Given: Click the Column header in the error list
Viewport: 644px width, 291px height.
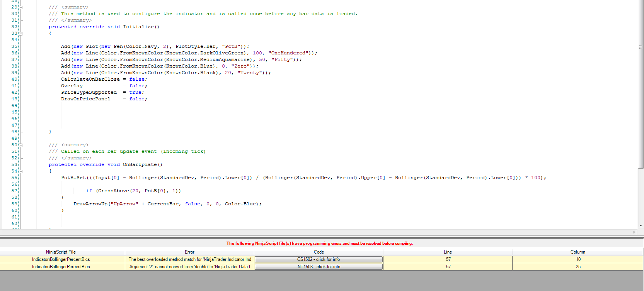Looking at the screenshot, I should (578, 252).
